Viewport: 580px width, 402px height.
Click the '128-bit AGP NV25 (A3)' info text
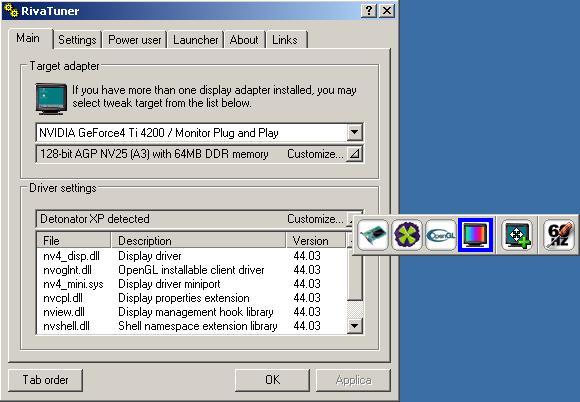click(x=154, y=154)
